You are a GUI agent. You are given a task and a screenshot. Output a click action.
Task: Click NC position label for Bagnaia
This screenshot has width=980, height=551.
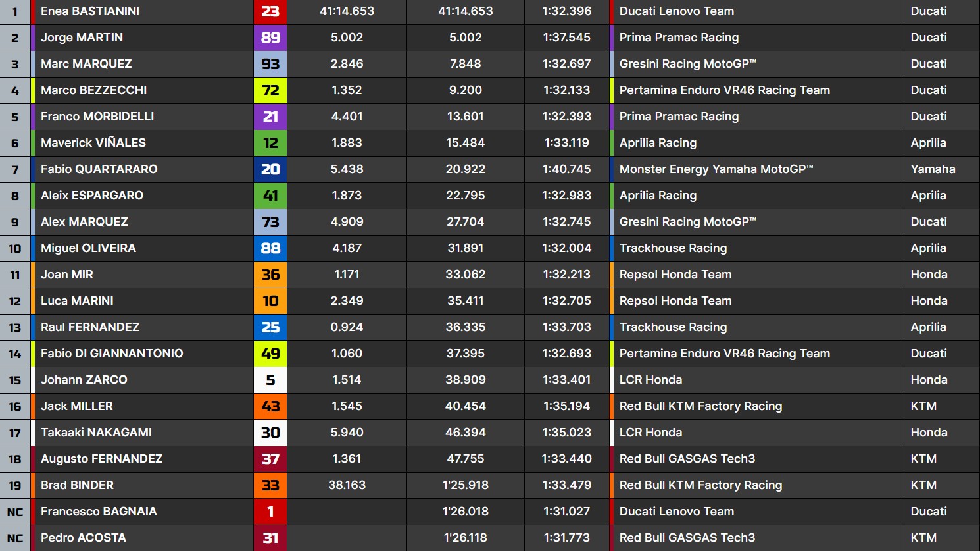pyautogui.click(x=15, y=512)
